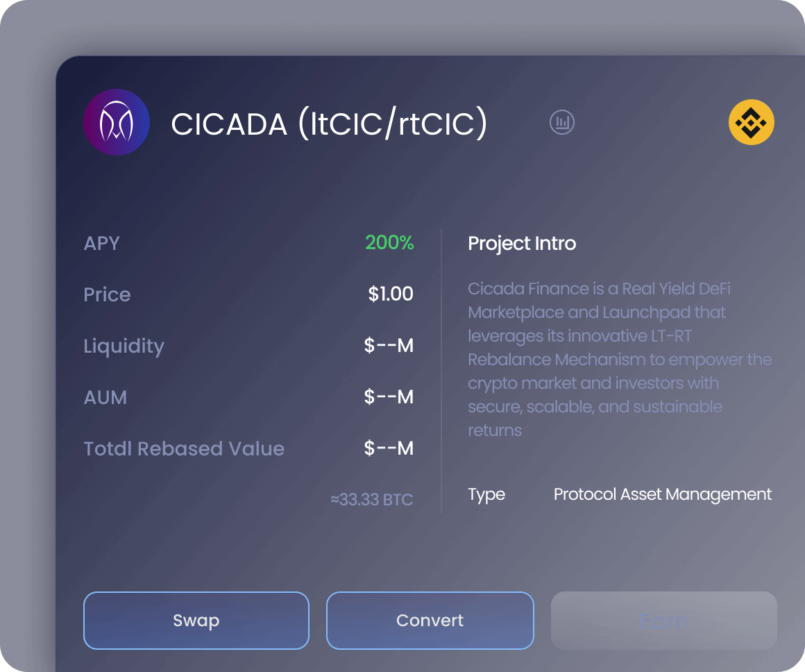Open Binance network details from the chain badge

752,121
